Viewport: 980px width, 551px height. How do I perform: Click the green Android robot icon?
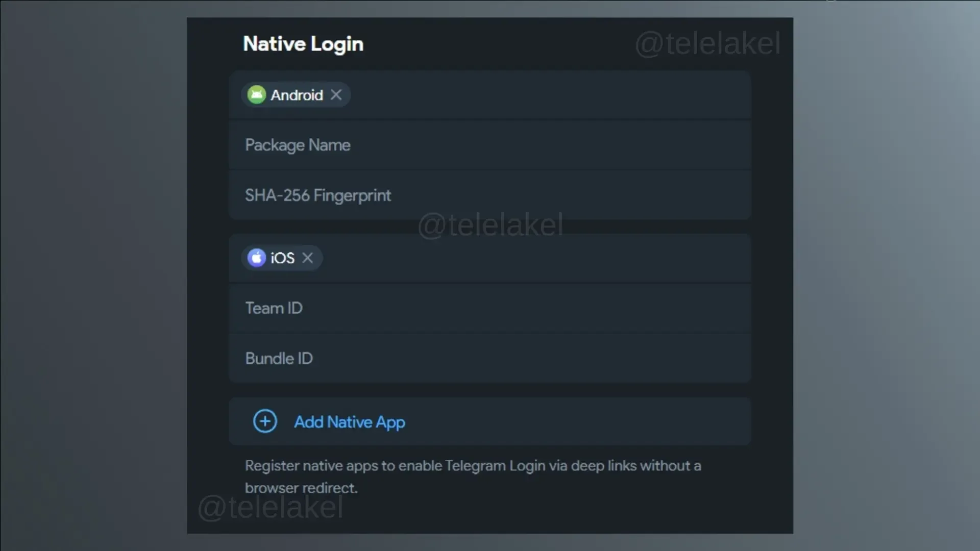tap(257, 95)
